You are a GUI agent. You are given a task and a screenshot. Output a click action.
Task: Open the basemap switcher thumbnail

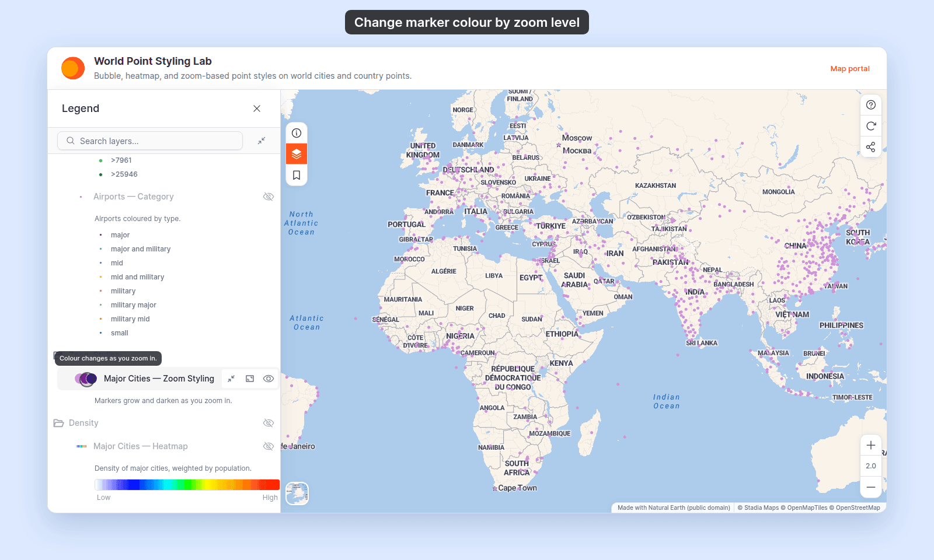click(297, 494)
